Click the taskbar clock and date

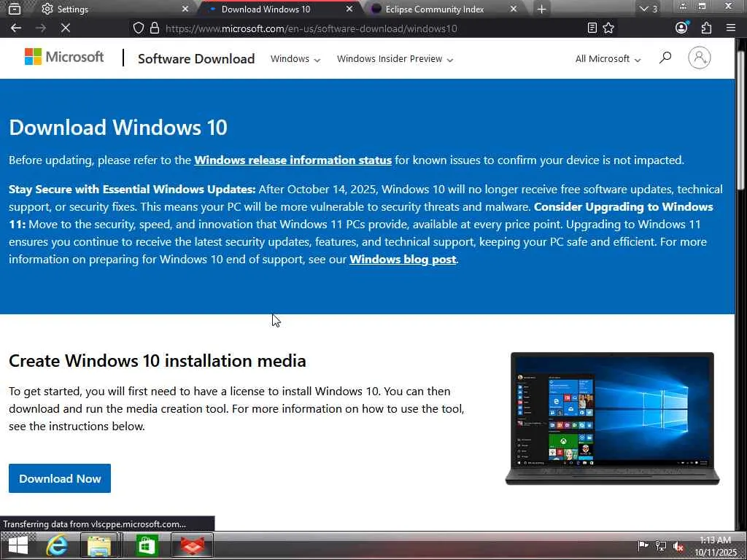pos(716,546)
